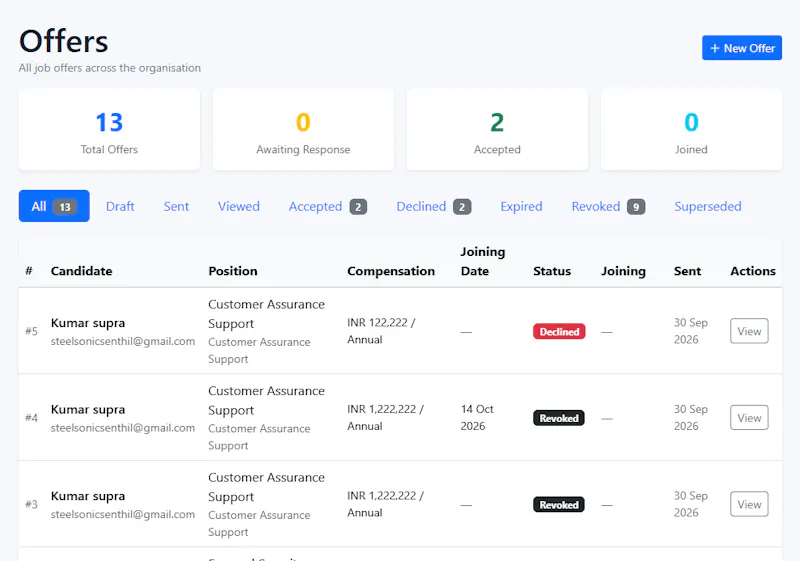Click the Joining Date column header
This screenshot has height=561, width=800.
[483, 261]
